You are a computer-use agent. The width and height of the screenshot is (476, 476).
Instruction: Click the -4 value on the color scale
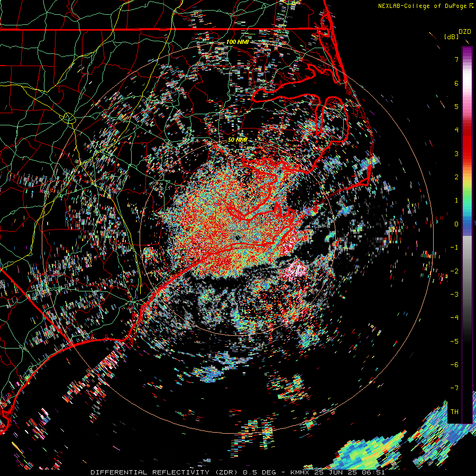click(454, 317)
